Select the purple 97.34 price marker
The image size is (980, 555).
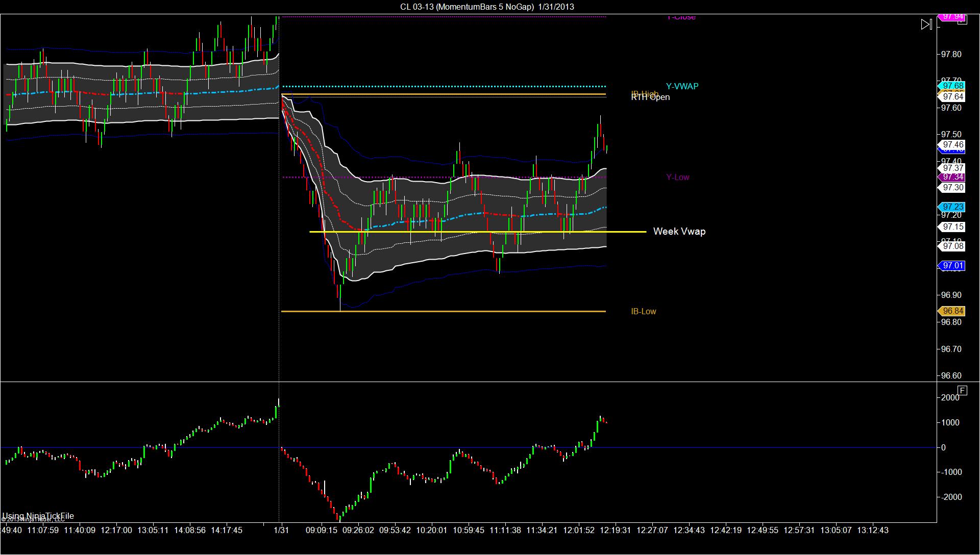[952, 177]
